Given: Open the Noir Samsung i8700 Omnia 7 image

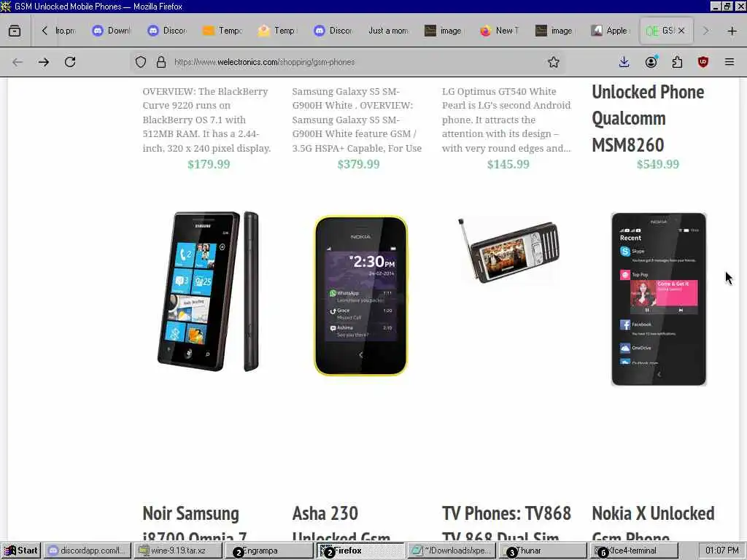Looking at the screenshot, I should [x=208, y=292].
